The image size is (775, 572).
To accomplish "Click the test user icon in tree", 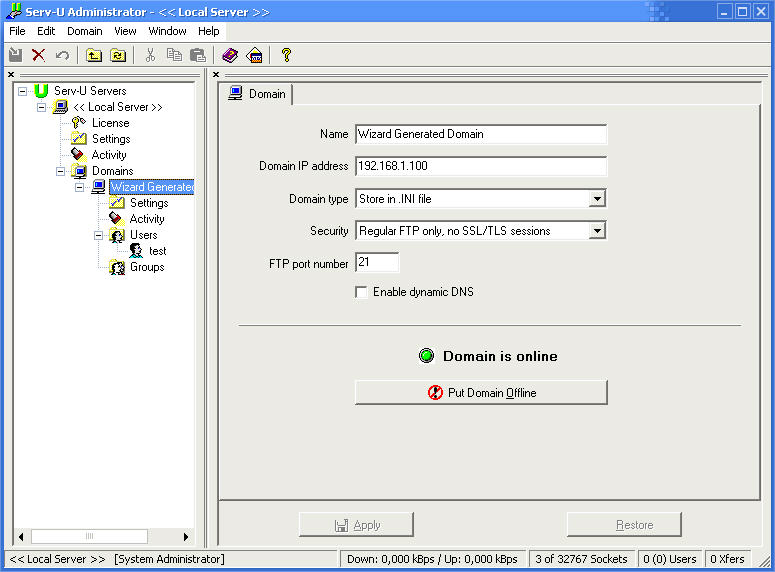I will [x=136, y=251].
